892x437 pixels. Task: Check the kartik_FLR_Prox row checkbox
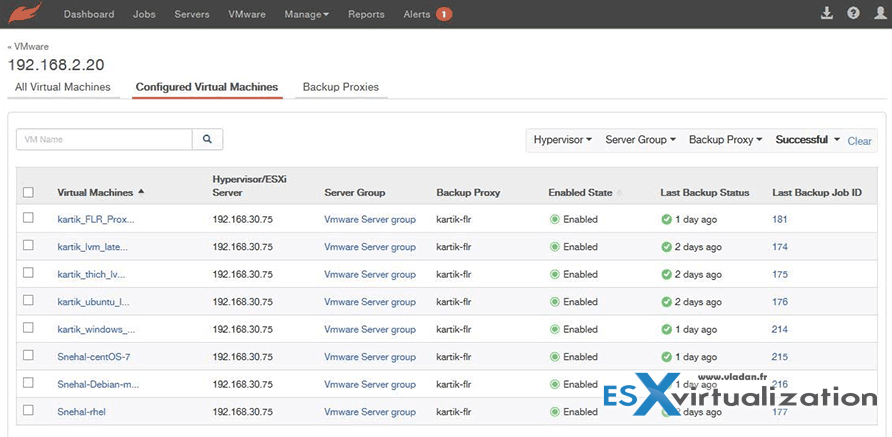pyautogui.click(x=28, y=218)
